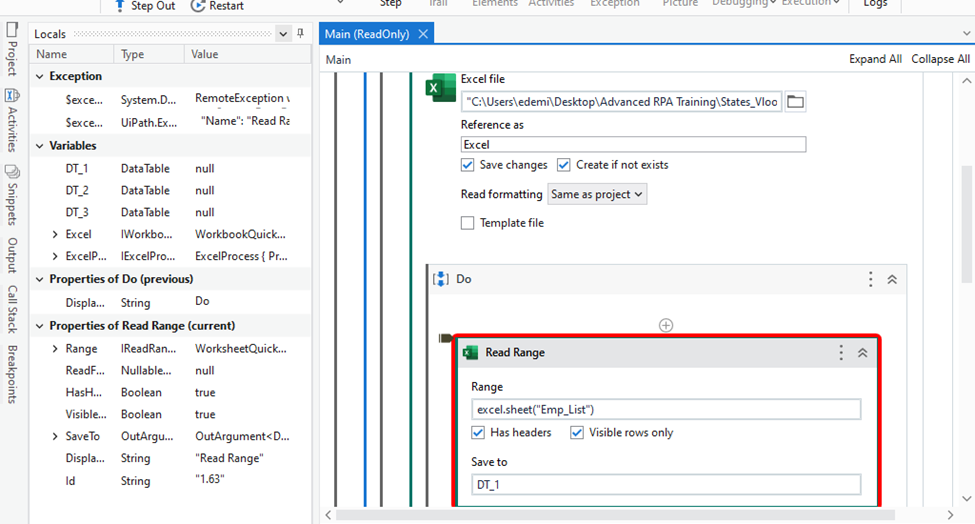This screenshot has height=524, width=975.
Task: Pin the Locals panel
Action: point(300,34)
